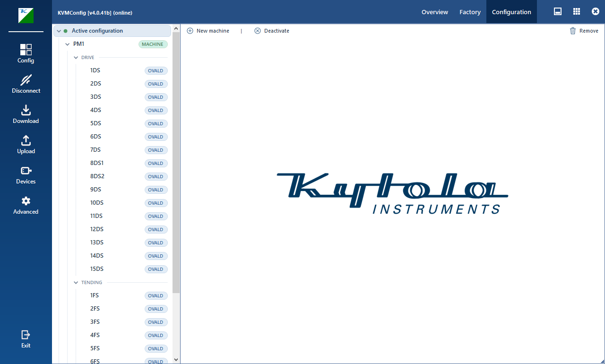Viewport: 605px width, 364px height.
Task: Select the 11DS tree item
Action: coord(96,216)
